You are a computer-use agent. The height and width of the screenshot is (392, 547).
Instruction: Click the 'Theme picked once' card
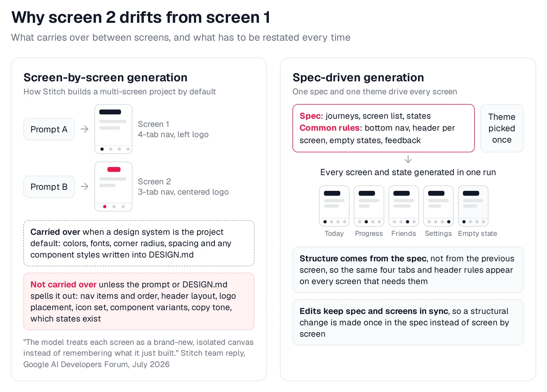[x=502, y=128]
